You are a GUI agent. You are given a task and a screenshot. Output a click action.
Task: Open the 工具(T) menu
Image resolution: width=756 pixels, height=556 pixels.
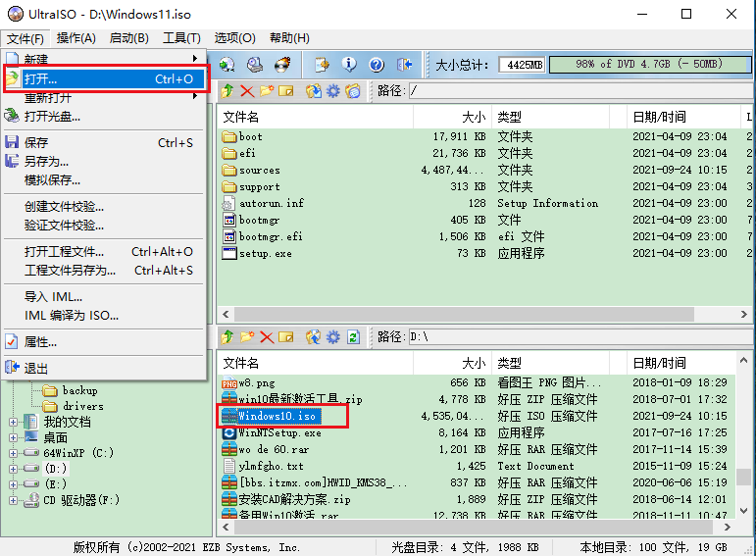tap(180, 38)
